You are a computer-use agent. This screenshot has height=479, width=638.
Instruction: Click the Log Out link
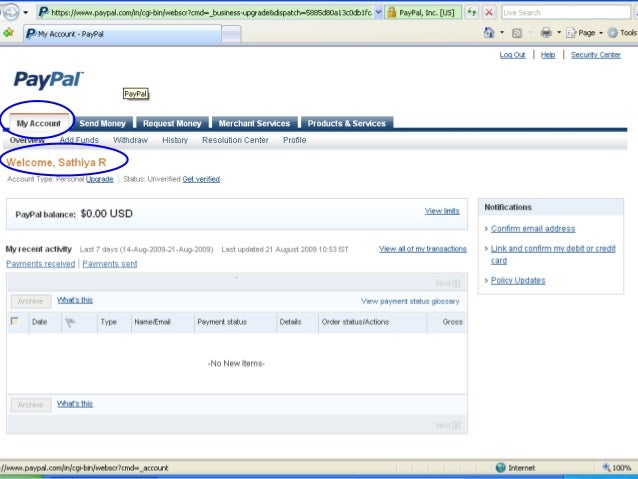(512, 55)
